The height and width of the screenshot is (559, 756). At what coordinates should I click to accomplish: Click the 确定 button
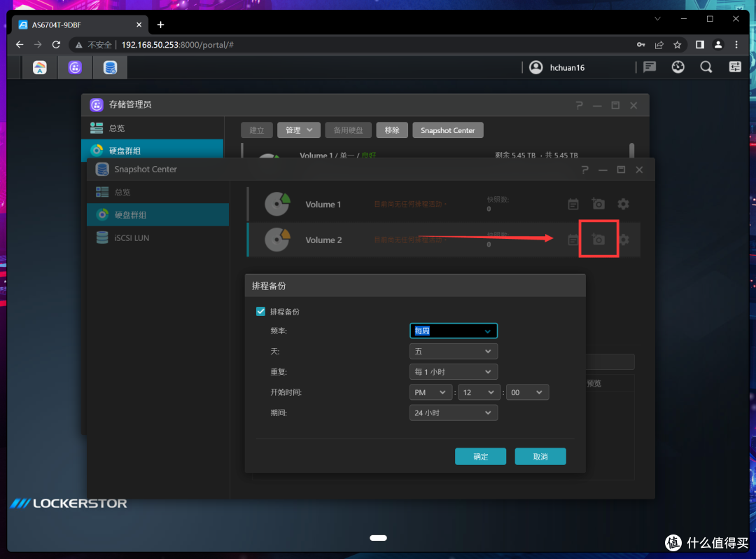[x=480, y=457]
